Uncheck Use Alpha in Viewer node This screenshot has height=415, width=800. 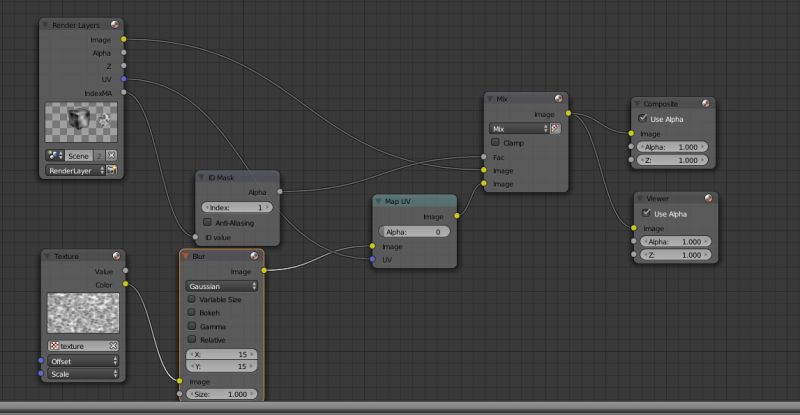pos(646,213)
